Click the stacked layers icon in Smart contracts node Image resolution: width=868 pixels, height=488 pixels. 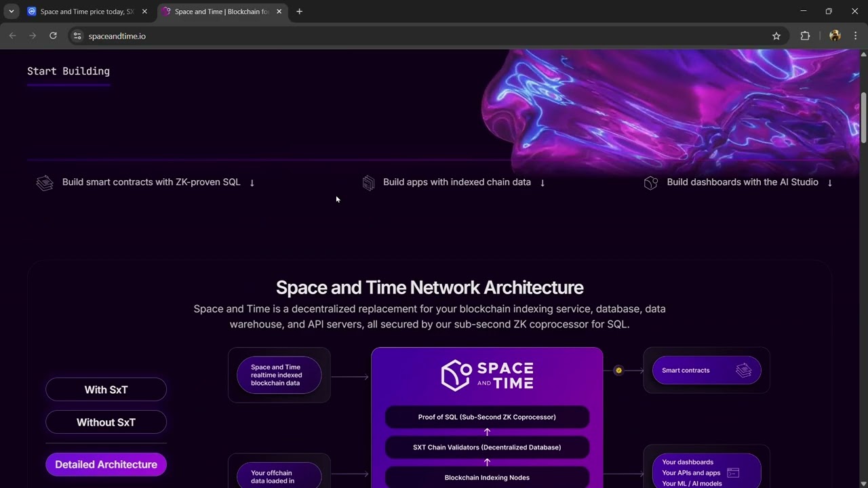coord(744,371)
